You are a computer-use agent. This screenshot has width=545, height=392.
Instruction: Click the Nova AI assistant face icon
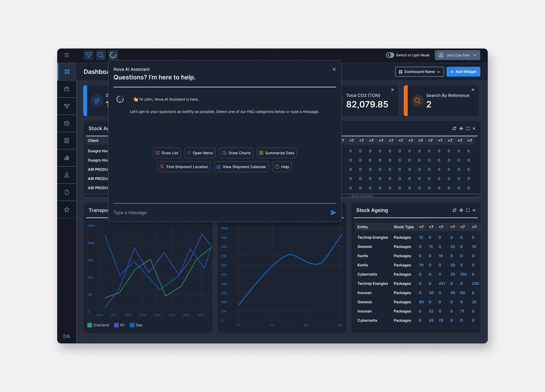click(113, 55)
